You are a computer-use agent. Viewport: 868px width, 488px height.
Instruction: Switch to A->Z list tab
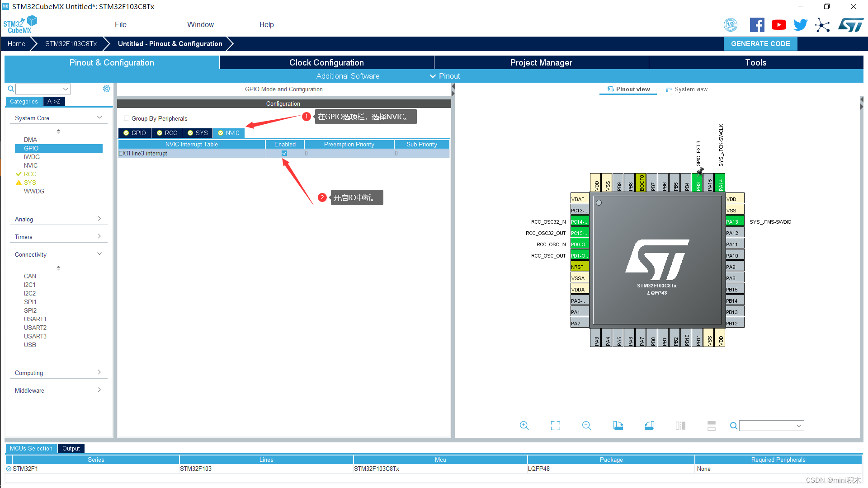point(54,101)
